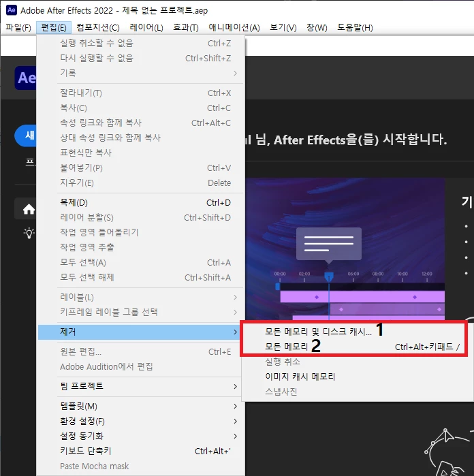Image resolution: width=474 pixels, height=476 pixels.
Task: Click 레이어 분할(S) entry
Action: [x=140, y=217]
